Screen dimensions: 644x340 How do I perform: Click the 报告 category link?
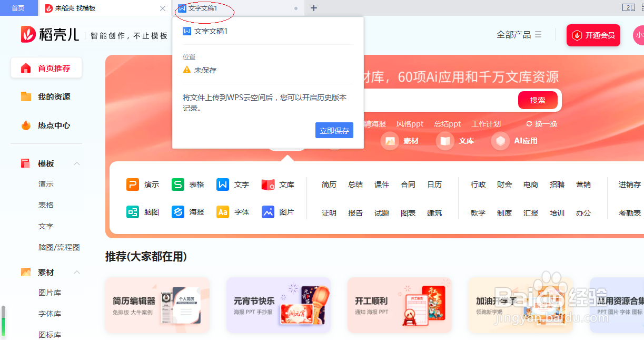click(x=355, y=213)
